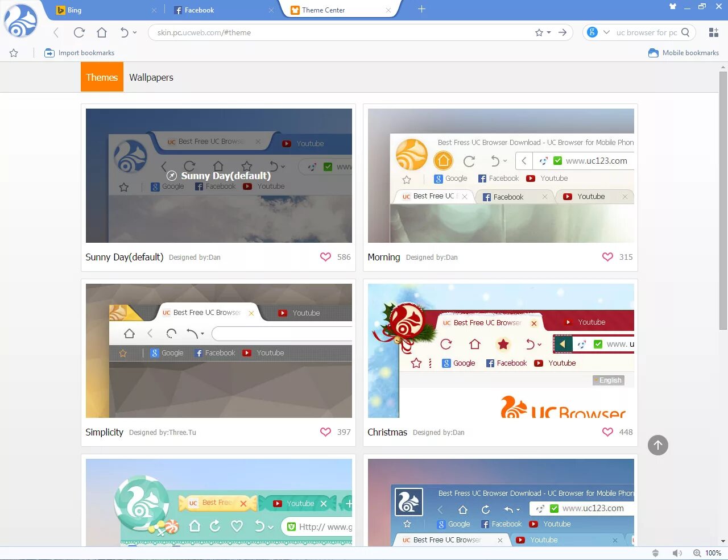Click the UC Browser squirrel logo
The height and width of the screenshot is (560, 728).
(x=21, y=20)
